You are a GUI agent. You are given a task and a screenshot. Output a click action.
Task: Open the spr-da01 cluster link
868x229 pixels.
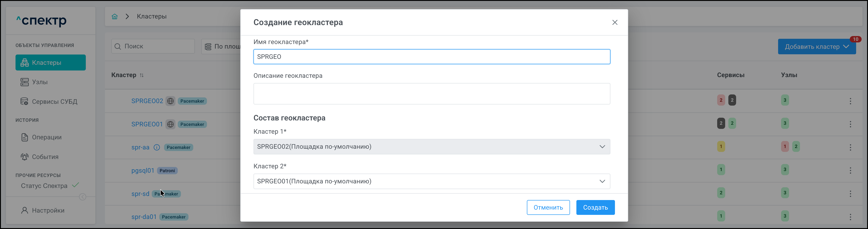click(144, 217)
